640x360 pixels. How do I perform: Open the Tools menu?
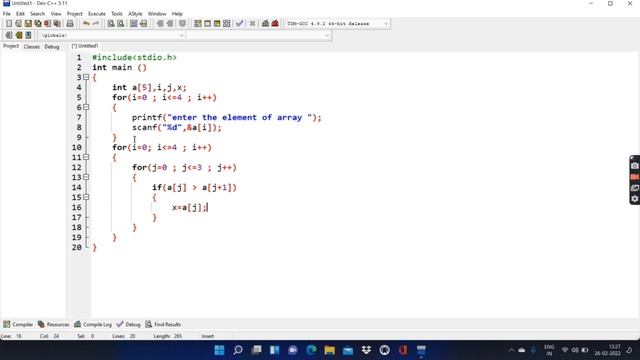117,13
